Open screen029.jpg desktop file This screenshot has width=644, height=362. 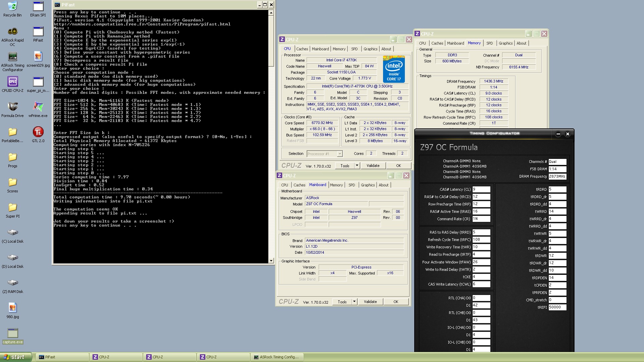38,59
